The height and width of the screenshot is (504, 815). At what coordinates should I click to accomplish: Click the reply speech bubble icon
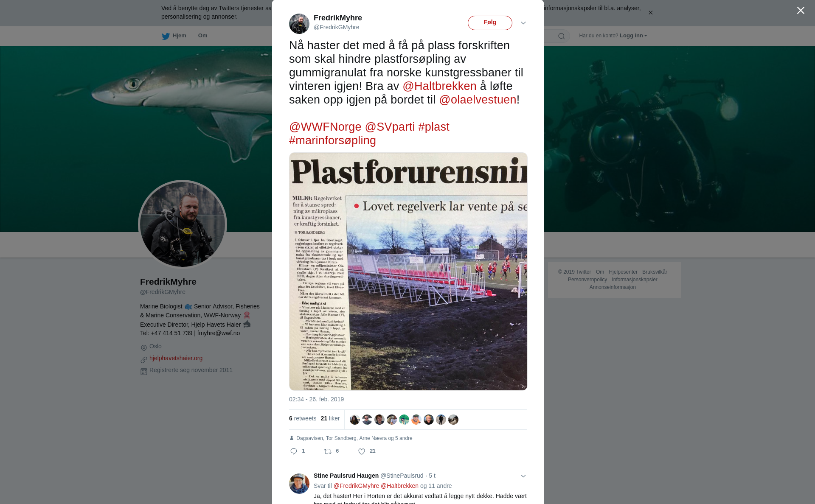(x=294, y=451)
